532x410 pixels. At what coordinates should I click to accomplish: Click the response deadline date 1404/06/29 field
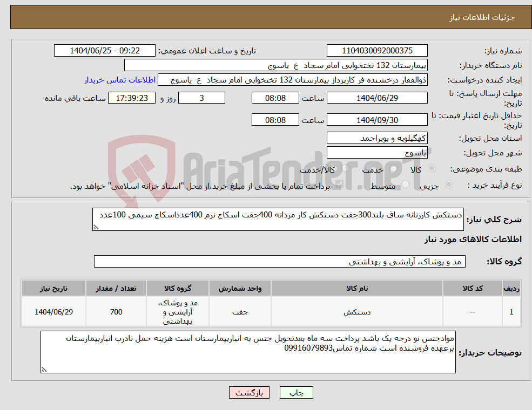(x=377, y=98)
